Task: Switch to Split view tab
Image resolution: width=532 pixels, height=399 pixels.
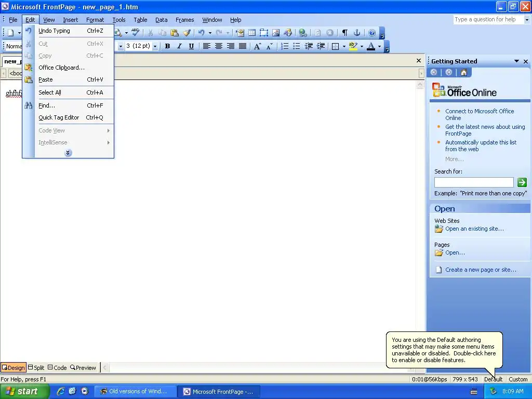Action: click(x=36, y=367)
